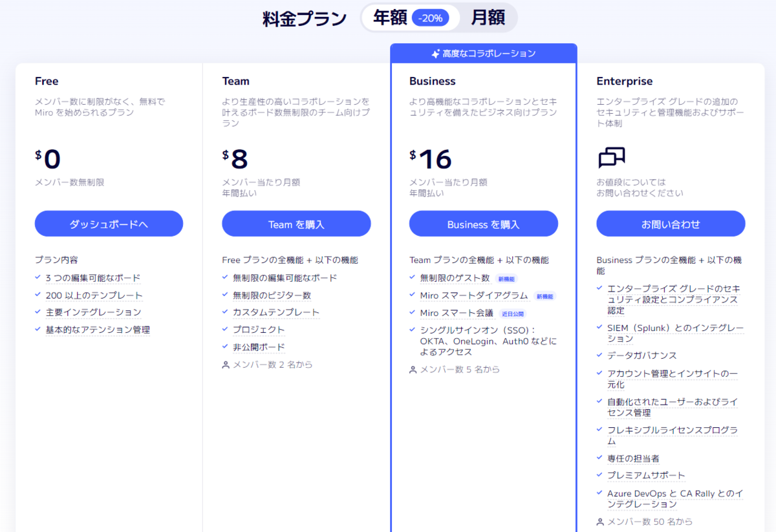Click the Miro スマートダイアグラム feature
Viewport: 776px width, 532px height.
click(x=474, y=295)
